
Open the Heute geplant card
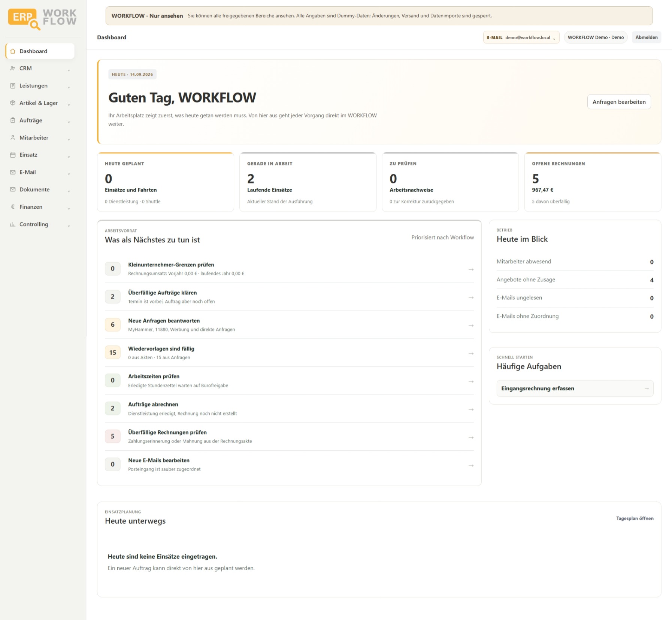point(166,182)
